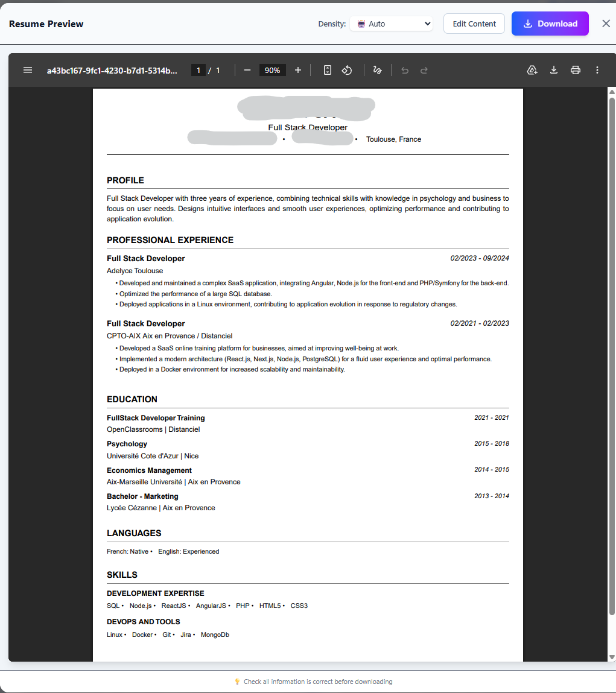Click 'English: Experienced' language entry
Image resolution: width=616 pixels, height=693 pixels.
pyautogui.click(x=188, y=551)
